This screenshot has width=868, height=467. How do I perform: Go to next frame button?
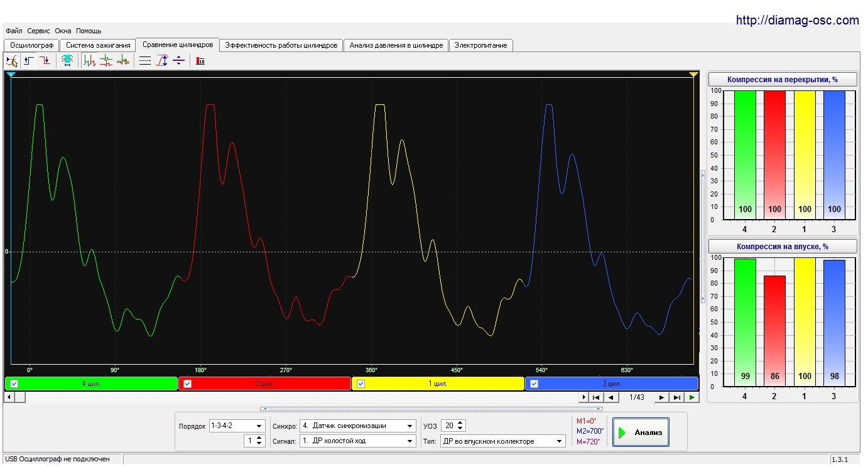[x=662, y=397]
